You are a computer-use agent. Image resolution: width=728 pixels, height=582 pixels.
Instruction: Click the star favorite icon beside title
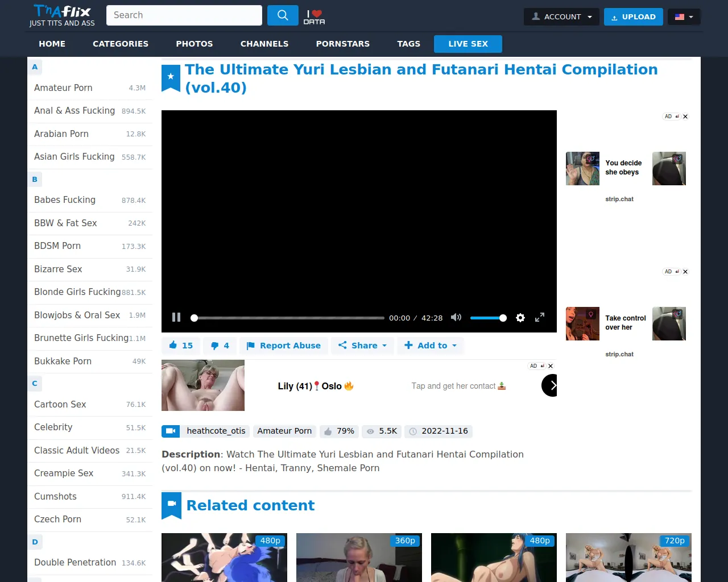(x=171, y=77)
